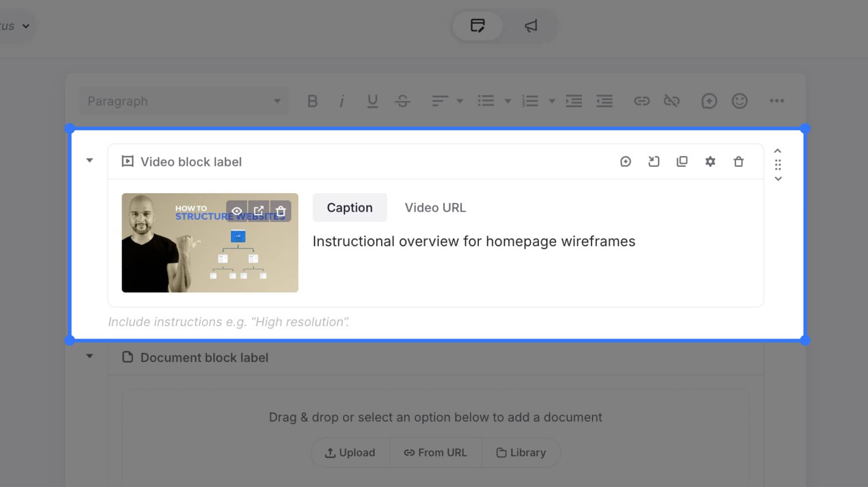This screenshot has width=868, height=487.
Task: Move Video block up with chevron
Action: pos(778,151)
